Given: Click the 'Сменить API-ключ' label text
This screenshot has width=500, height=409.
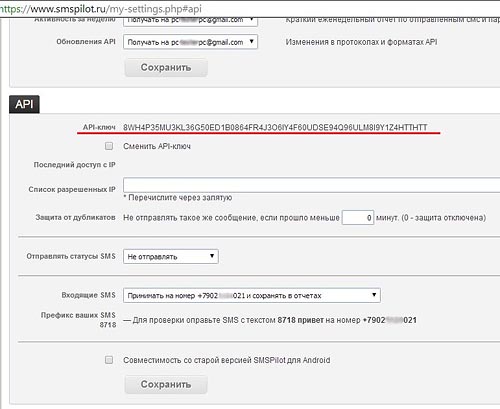Looking at the screenshot, I should tap(157, 146).
